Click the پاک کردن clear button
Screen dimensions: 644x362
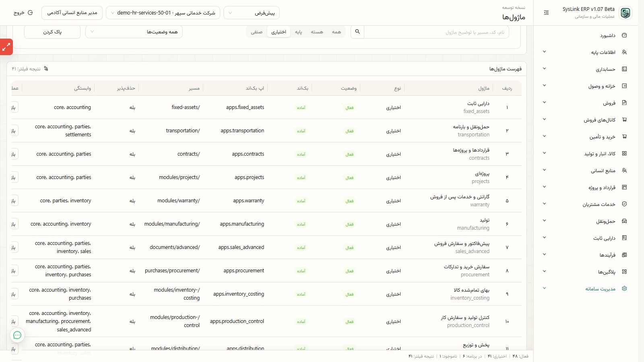(52, 32)
